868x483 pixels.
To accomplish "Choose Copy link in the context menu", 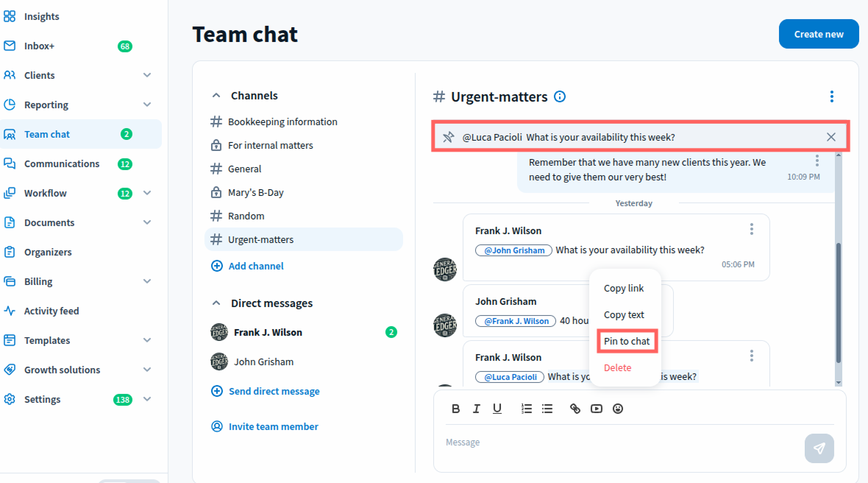I will pyautogui.click(x=624, y=288).
